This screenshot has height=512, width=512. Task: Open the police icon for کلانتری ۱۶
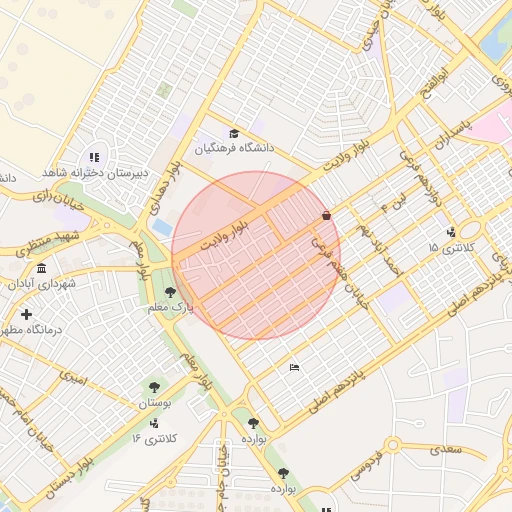click(x=154, y=424)
